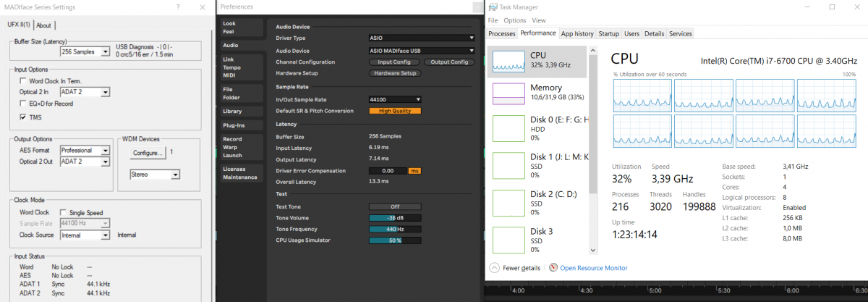
Task: Open the WDM Devices Stereo dropdown
Action: coord(155,175)
